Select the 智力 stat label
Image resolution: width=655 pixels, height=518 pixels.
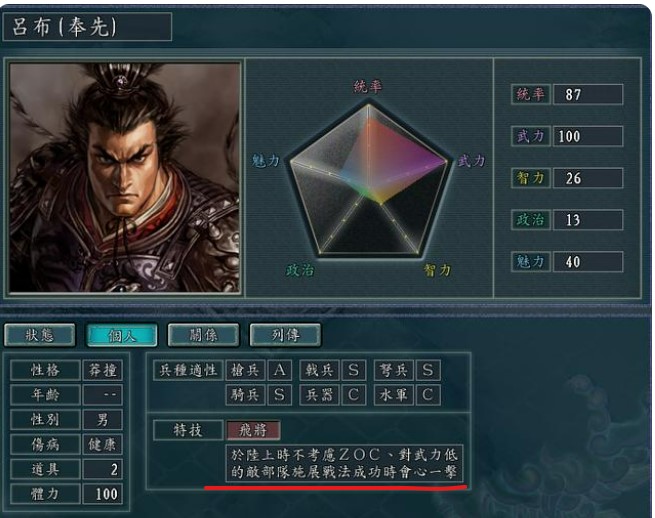coord(531,178)
